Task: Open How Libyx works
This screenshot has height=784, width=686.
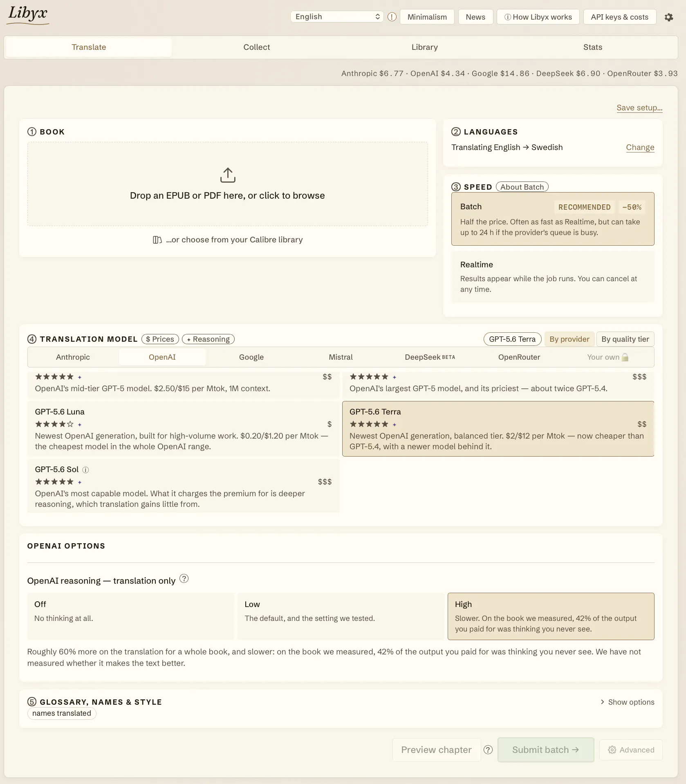Action: (538, 17)
